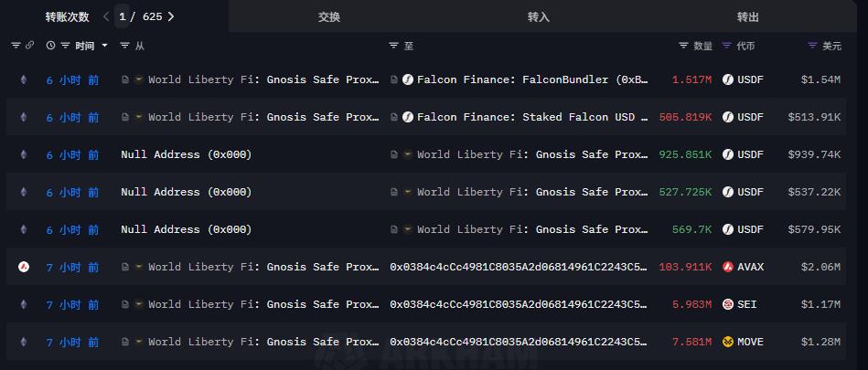
Task: Click the $2.06M dollar value
Action: coord(821,267)
